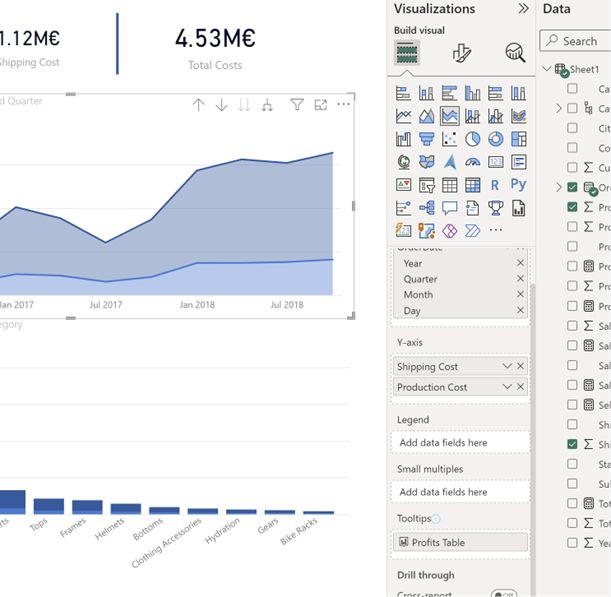The height and width of the screenshot is (597, 611).
Task: Select the stacked bar chart visual
Action: click(403, 93)
